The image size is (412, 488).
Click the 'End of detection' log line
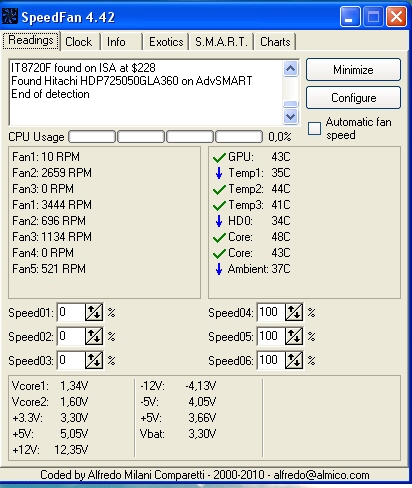pyautogui.click(x=50, y=94)
